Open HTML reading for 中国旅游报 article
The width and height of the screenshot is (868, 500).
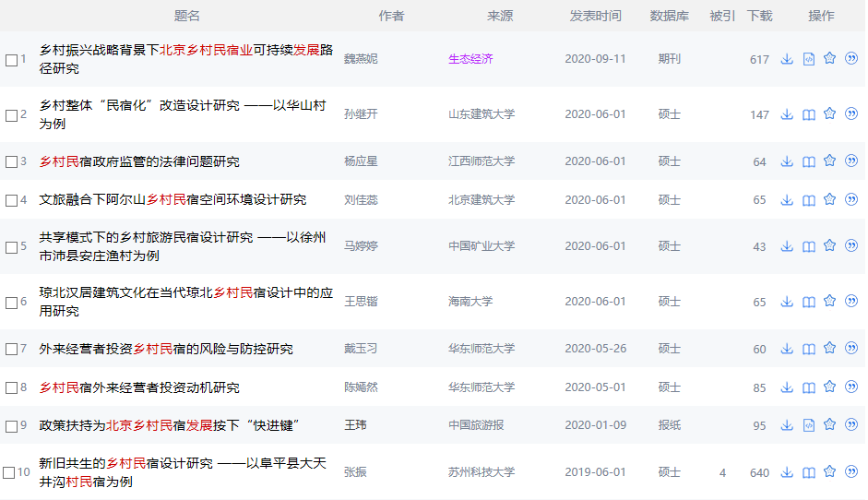pos(809,425)
